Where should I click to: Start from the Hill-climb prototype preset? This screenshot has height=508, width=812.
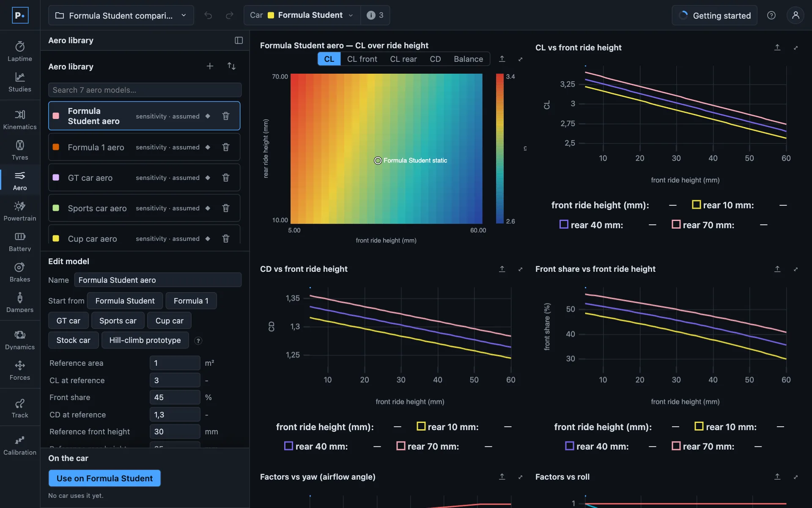pos(145,340)
